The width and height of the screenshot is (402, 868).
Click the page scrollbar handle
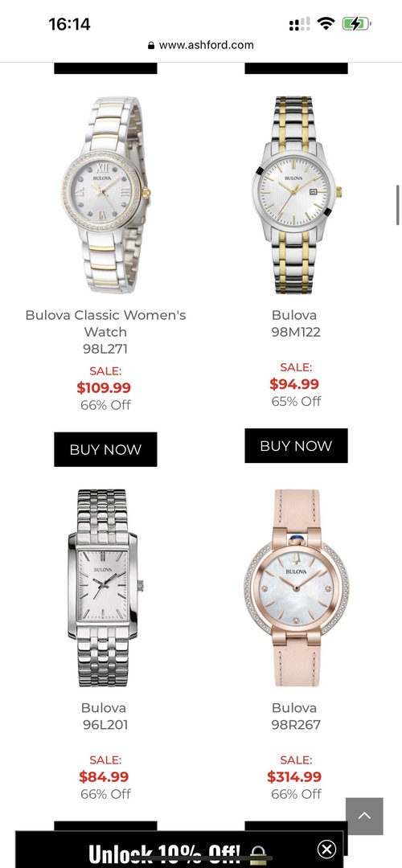tap(397, 206)
